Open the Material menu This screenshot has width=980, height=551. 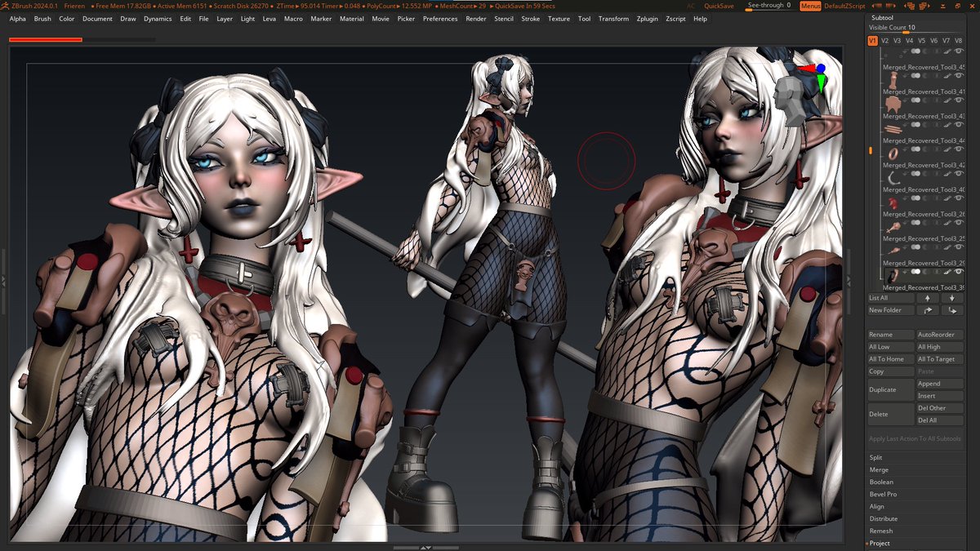pyautogui.click(x=351, y=19)
